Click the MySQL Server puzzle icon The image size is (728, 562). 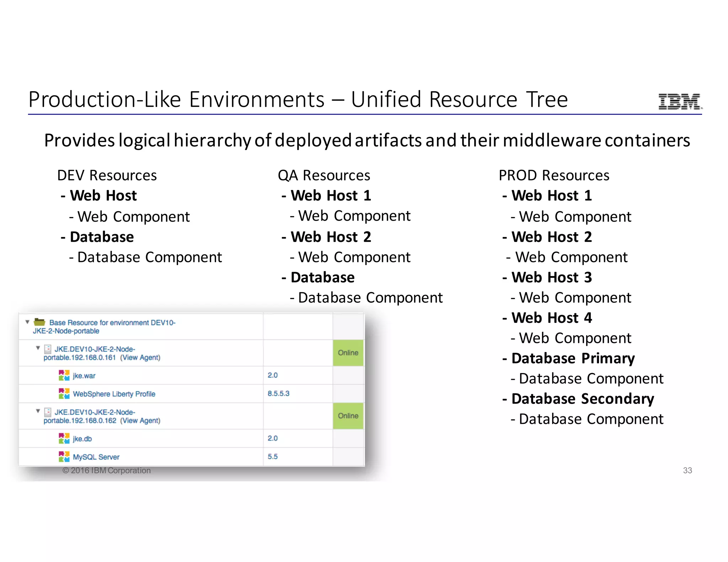(64, 456)
